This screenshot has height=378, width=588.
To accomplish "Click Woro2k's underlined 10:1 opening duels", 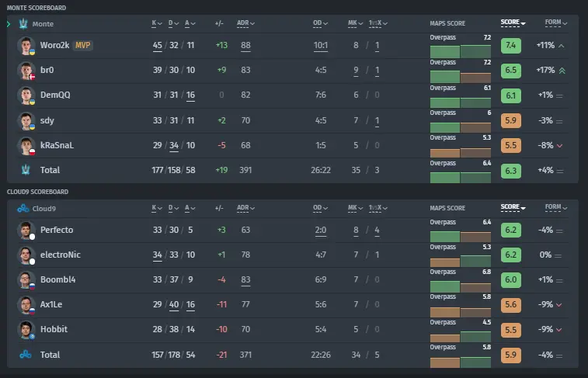I will pyautogui.click(x=321, y=46).
